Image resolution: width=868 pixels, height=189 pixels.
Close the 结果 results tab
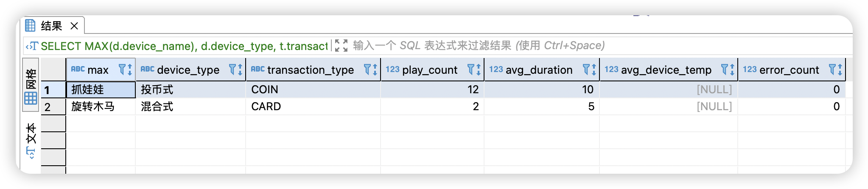(x=74, y=26)
